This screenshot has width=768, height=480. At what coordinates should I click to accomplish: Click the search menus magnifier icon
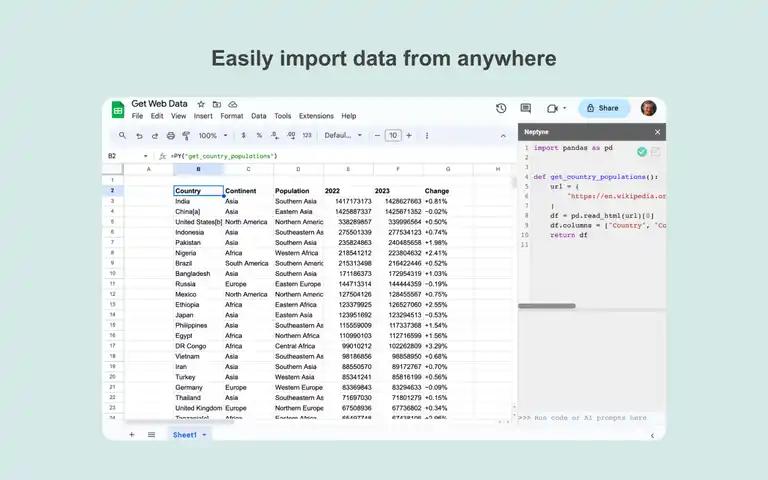(122, 135)
